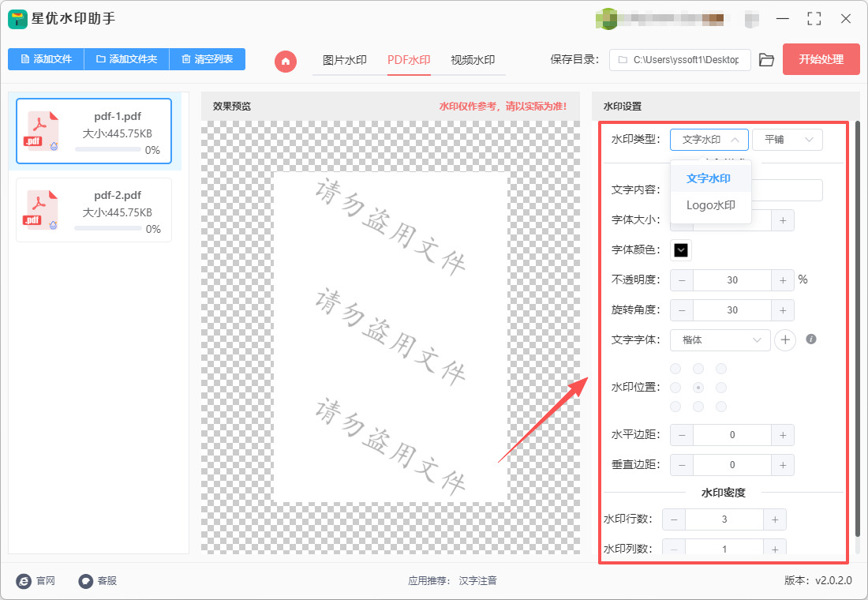Click the app logo in the title bar
Viewport: 868px width, 600px height.
pyautogui.click(x=17, y=20)
